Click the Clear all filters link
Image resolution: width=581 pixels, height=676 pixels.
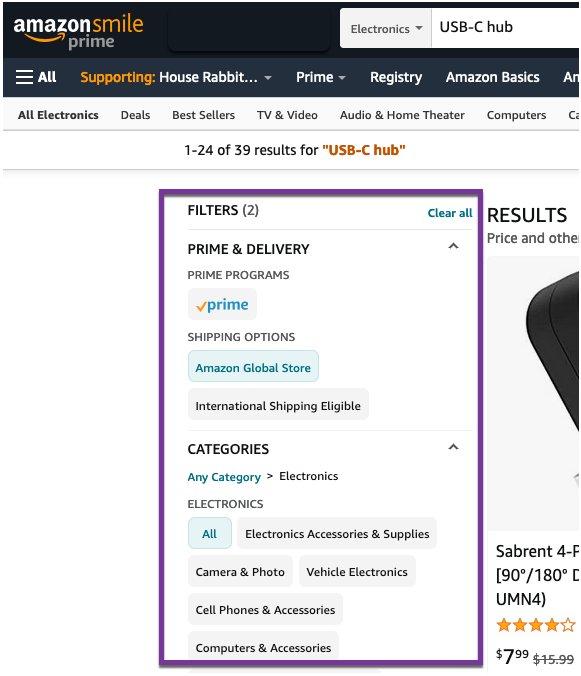(450, 213)
